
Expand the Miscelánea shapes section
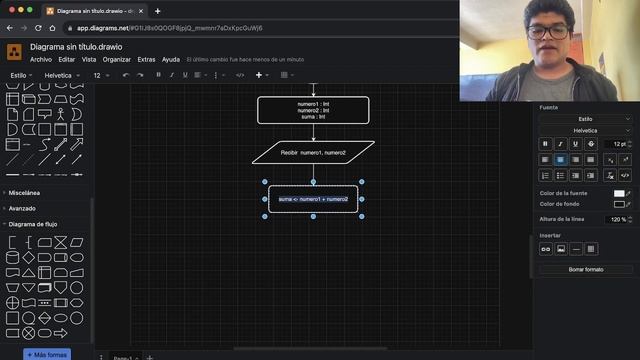pos(24,193)
